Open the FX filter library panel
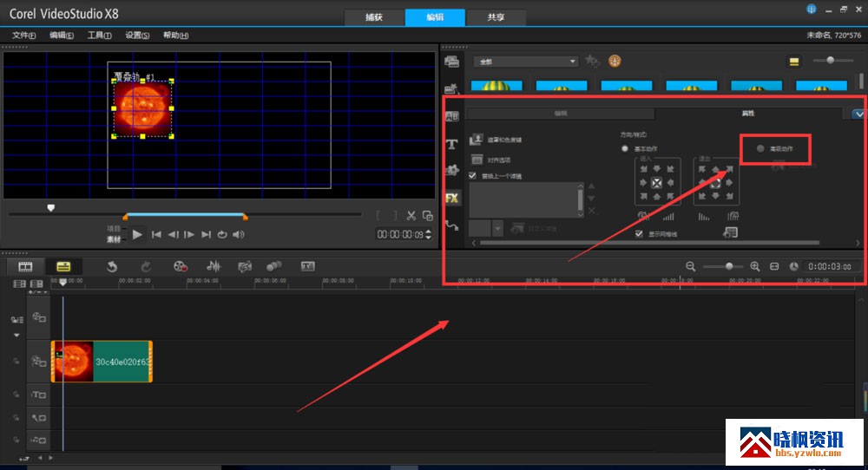868x470 pixels. [451, 197]
